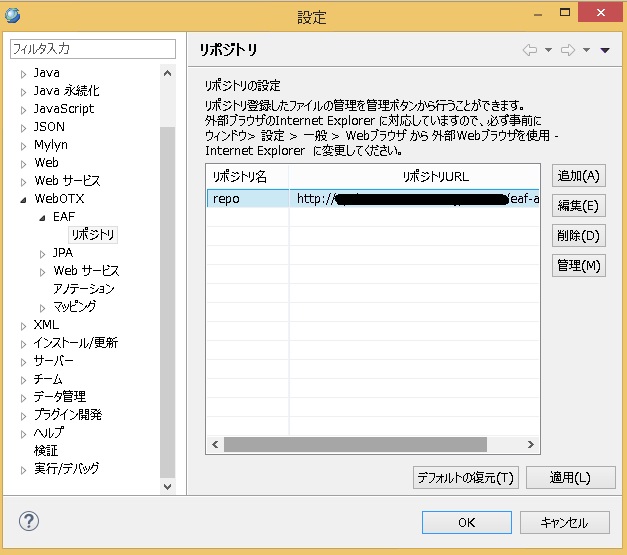Click the 追加(A) button
This screenshot has width=627, height=555.
tap(578, 176)
